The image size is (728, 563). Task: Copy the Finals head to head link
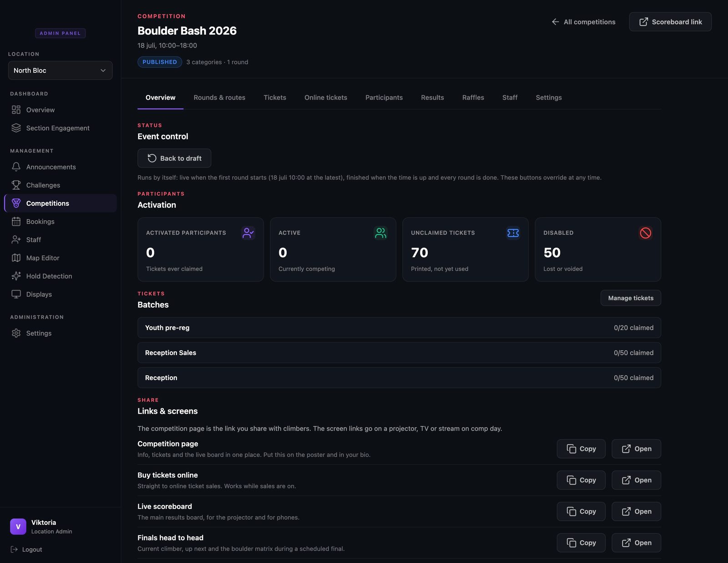[581, 543]
